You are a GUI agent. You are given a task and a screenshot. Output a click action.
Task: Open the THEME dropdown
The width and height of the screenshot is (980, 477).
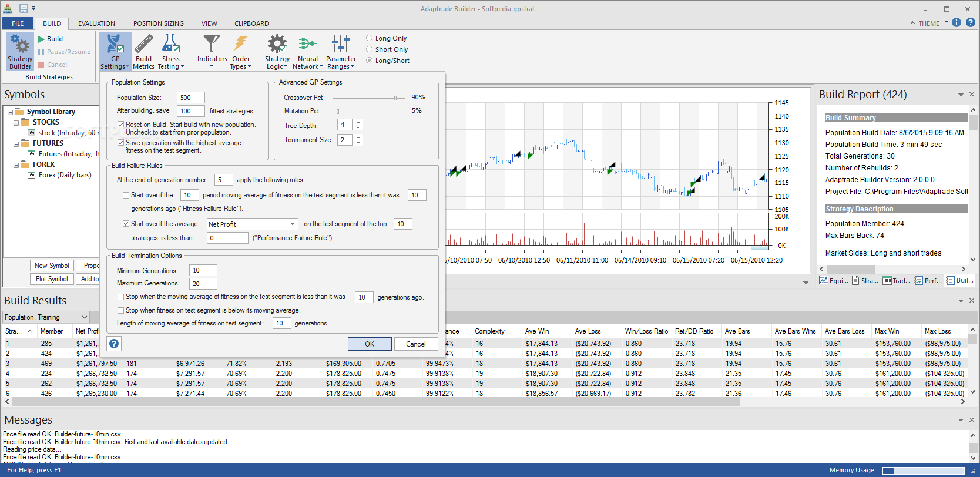click(x=929, y=23)
